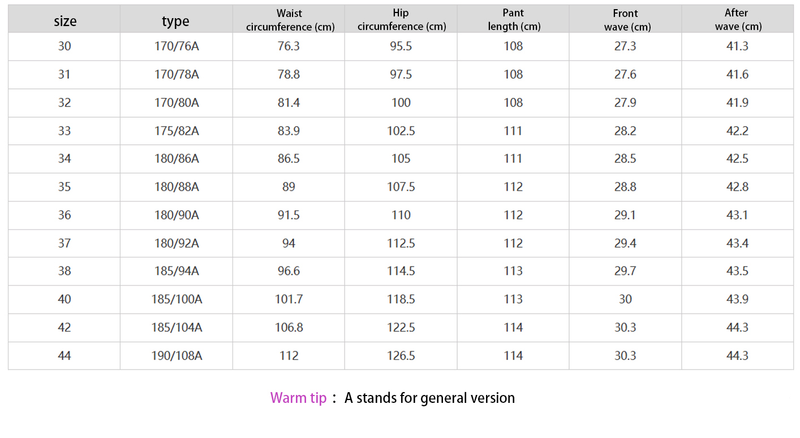The width and height of the screenshot is (800, 438).
Task: Click front wave value 29.1
Action: [626, 215]
